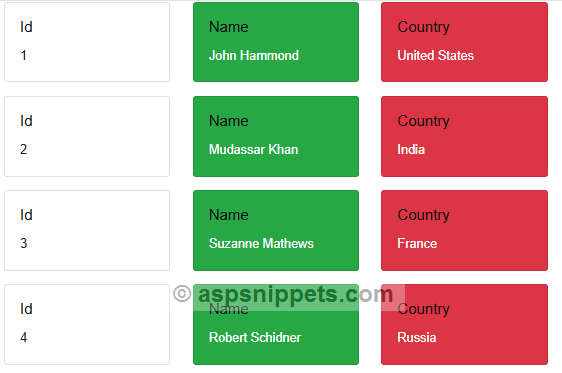
Task: Click the United States country card
Action: click(x=464, y=42)
